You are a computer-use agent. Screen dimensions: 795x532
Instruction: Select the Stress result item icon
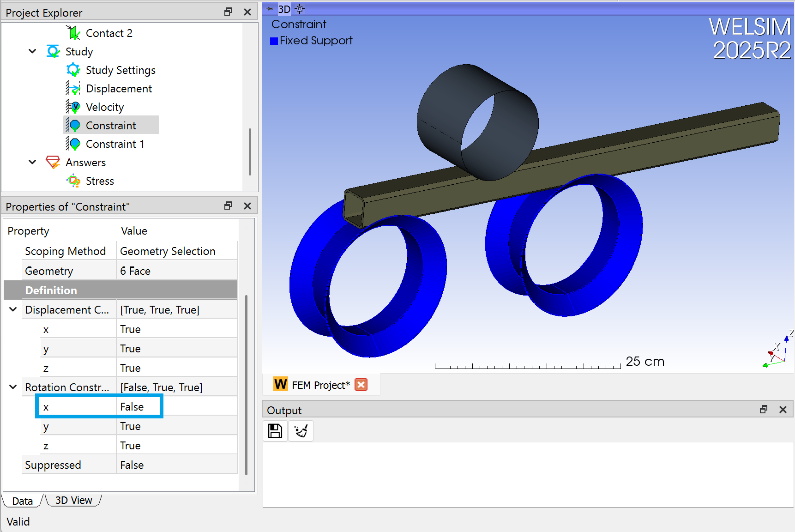(74, 181)
